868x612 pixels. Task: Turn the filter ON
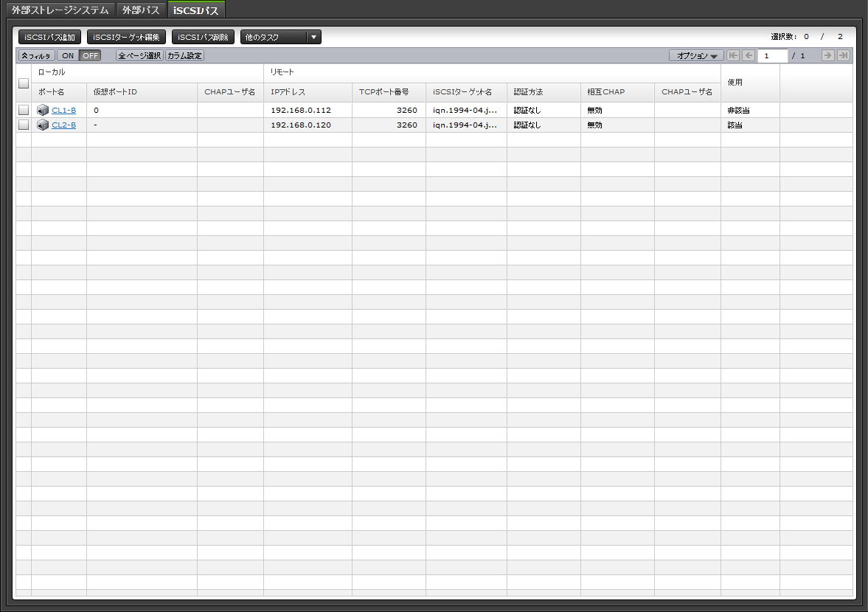[x=68, y=55]
